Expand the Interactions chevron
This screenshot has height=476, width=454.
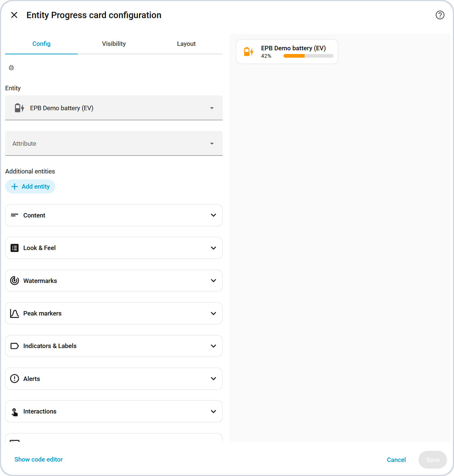(x=213, y=411)
